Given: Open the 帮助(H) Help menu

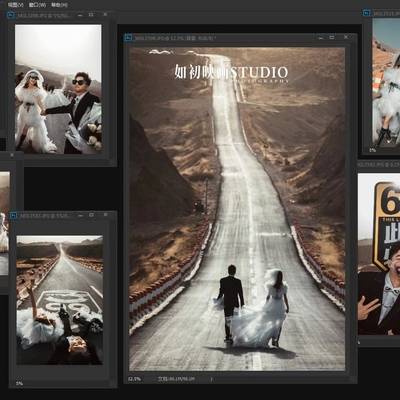Looking at the screenshot, I should (59, 5).
